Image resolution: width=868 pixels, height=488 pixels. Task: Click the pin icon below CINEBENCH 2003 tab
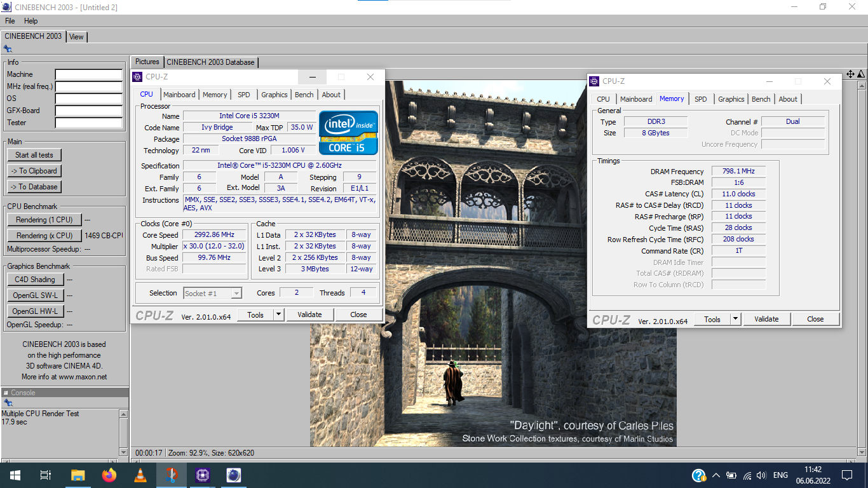coord(8,49)
